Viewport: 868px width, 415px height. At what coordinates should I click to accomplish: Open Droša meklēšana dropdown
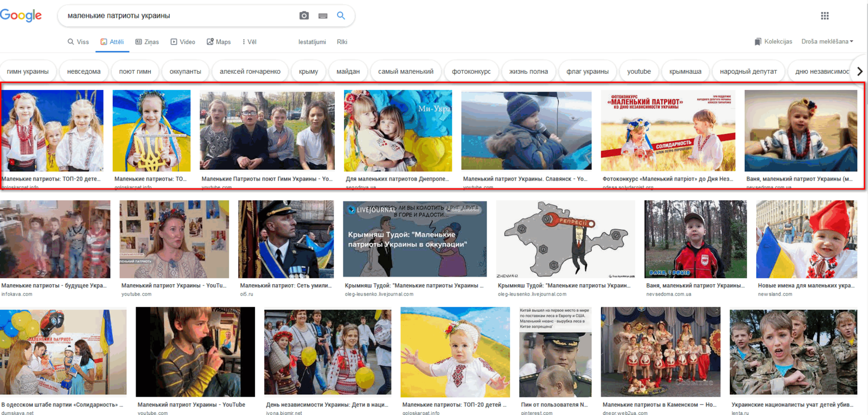pyautogui.click(x=827, y=42)
